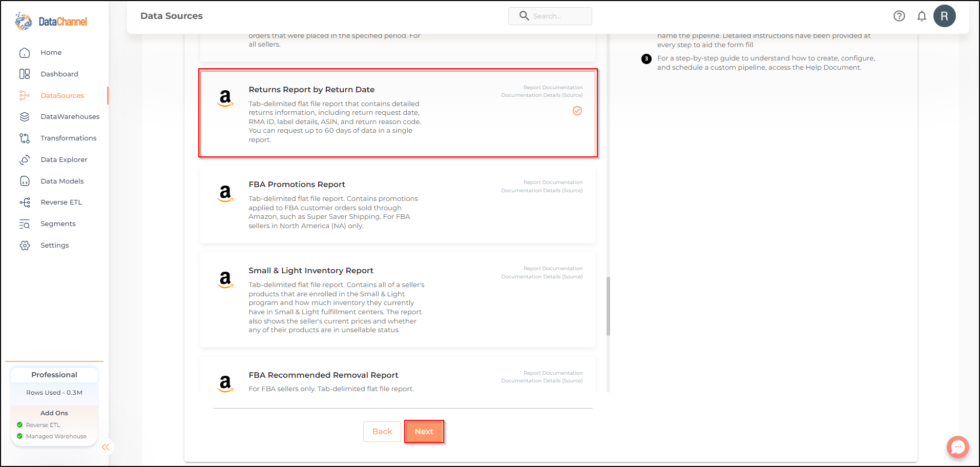
Task: Open DataWarehouses menu item
Action: click(70, 117)
